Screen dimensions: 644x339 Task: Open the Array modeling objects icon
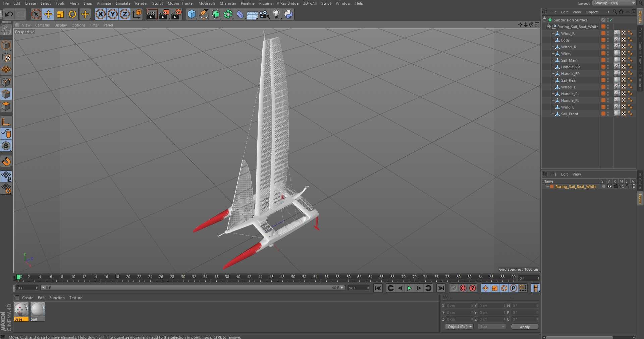[228, 14]
